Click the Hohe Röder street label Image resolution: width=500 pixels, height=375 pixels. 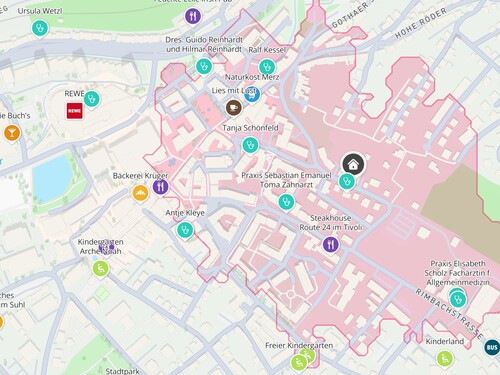pos(421,23)
